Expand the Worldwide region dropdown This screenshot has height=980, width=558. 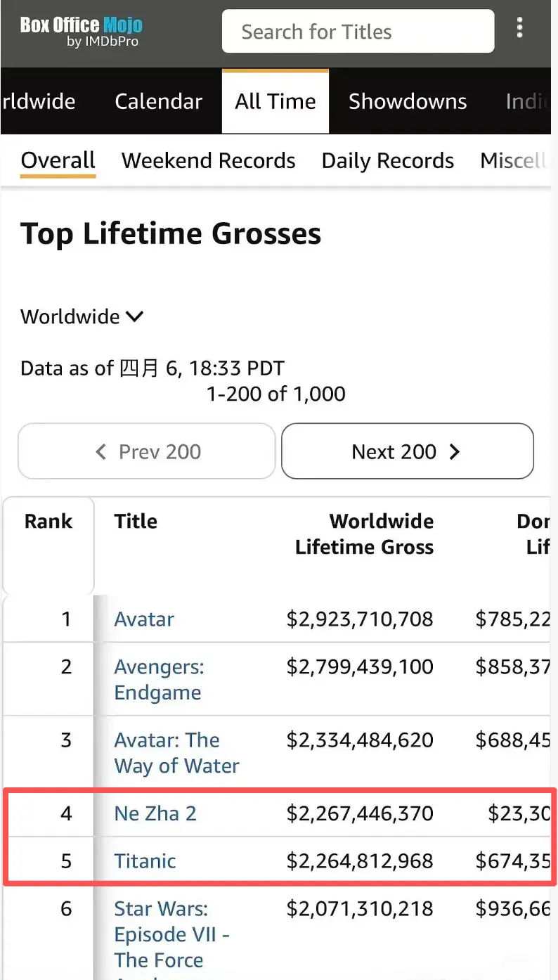(82, 317)
